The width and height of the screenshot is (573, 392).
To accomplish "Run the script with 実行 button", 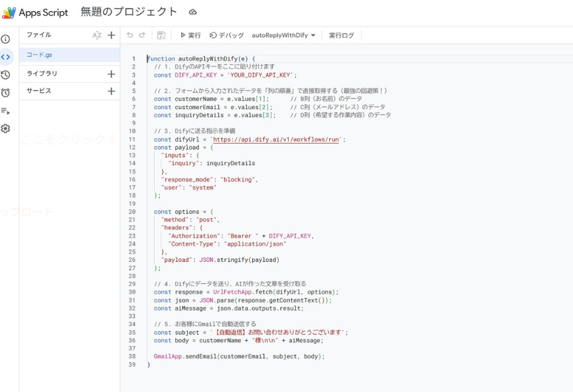I will tap(191, 36).
